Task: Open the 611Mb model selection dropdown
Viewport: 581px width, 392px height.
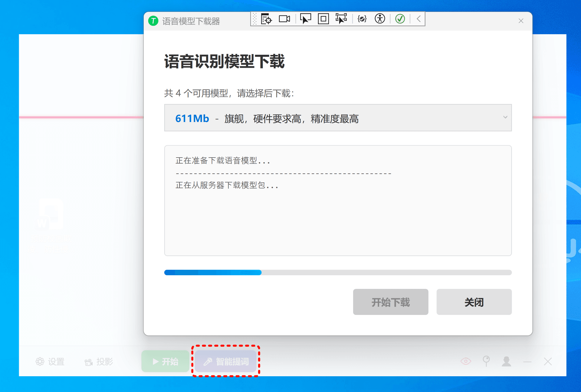Action: coord(333,118)
